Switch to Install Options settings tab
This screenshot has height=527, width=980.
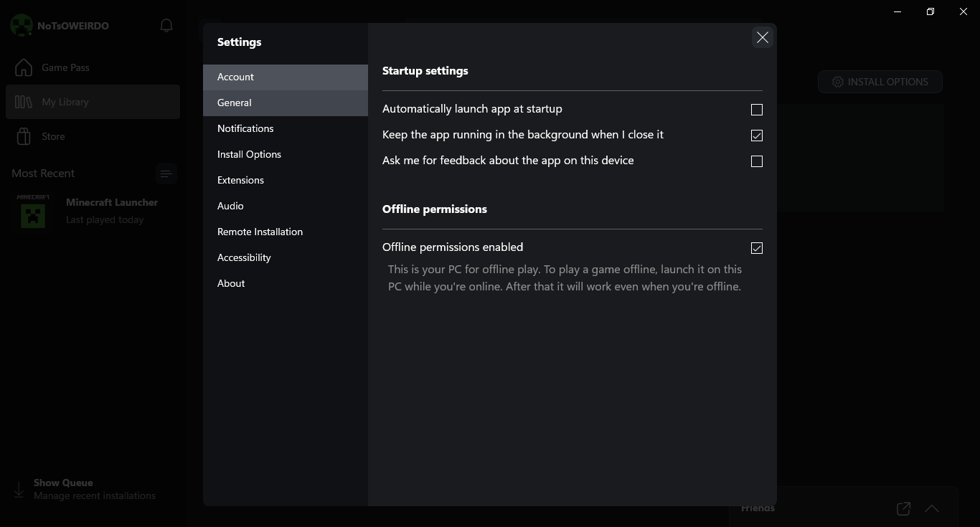249,154
